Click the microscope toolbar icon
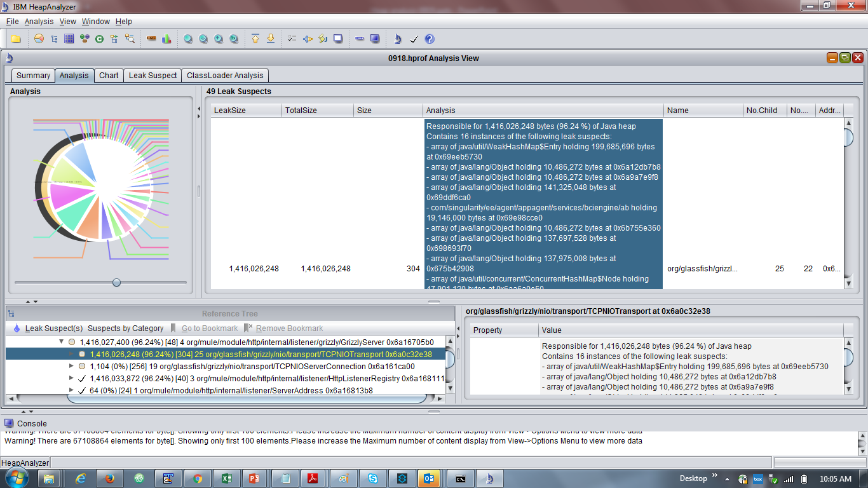Screen dimensions: 868x488 pos(398,39)
